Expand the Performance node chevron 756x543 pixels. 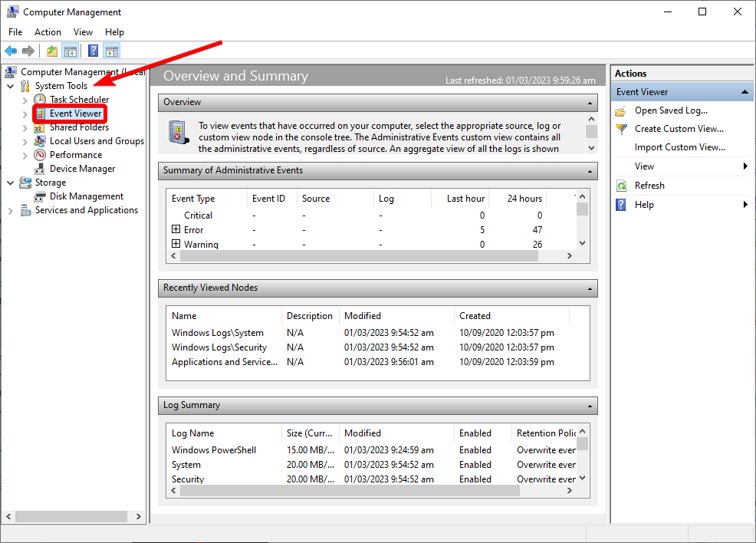pyautogui.click(x=25, y=155)
